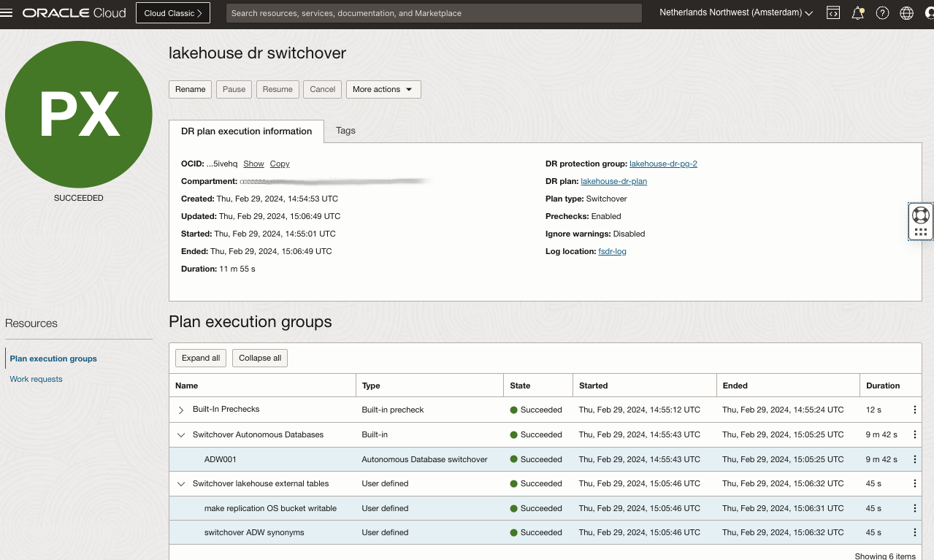Open the fsdr-log log location link
The image size is (934, 560).
(612, 251)
